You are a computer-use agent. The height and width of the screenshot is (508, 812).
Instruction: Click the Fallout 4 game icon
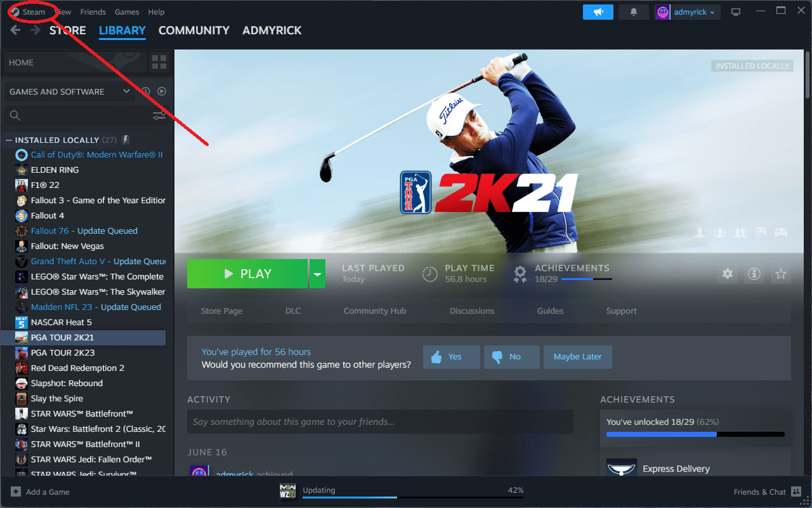click(21, 216)
